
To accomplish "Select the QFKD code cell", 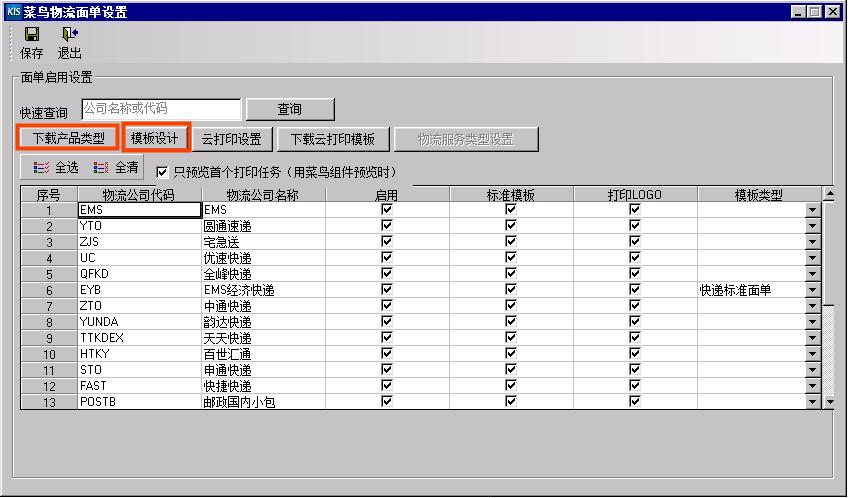I will (x=140, y=274).
